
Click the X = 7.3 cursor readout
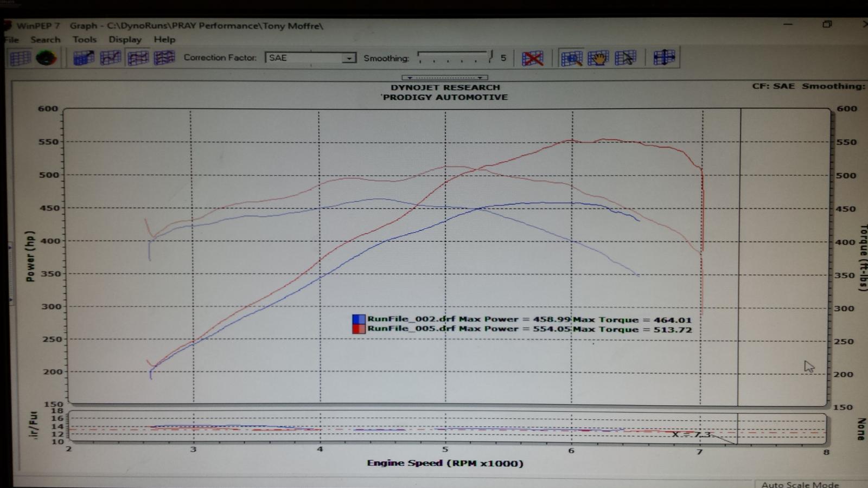pyautogui.click(x=691, y=434)
